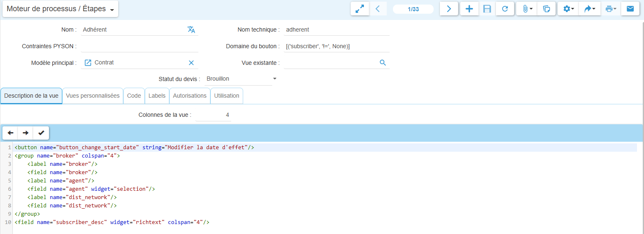Validate code with the checkmark button
644x234 pixels.
41,133
